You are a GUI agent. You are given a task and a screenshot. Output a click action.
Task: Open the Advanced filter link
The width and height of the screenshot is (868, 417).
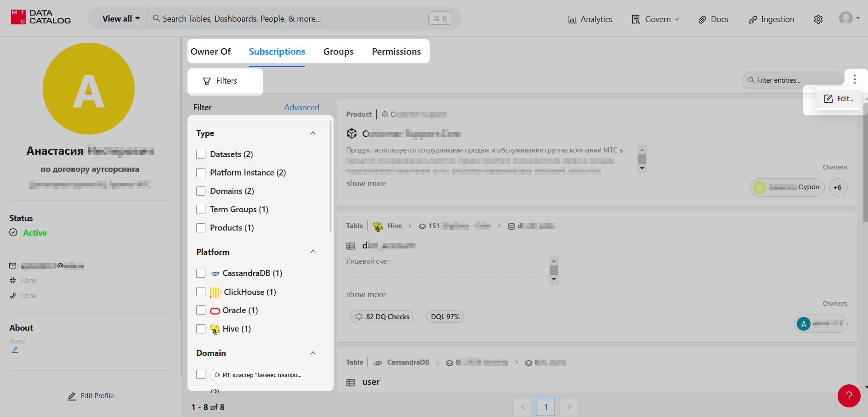(x=301, y=107)
